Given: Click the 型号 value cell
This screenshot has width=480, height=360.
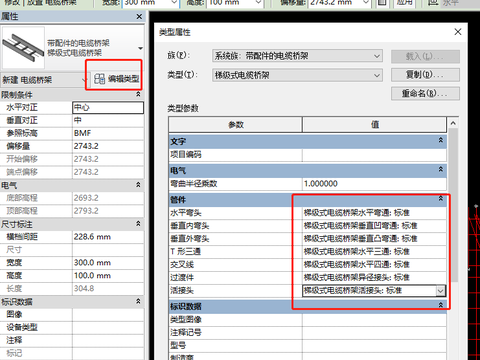Looking at the screenshot, I should click(x=374, y=345).
